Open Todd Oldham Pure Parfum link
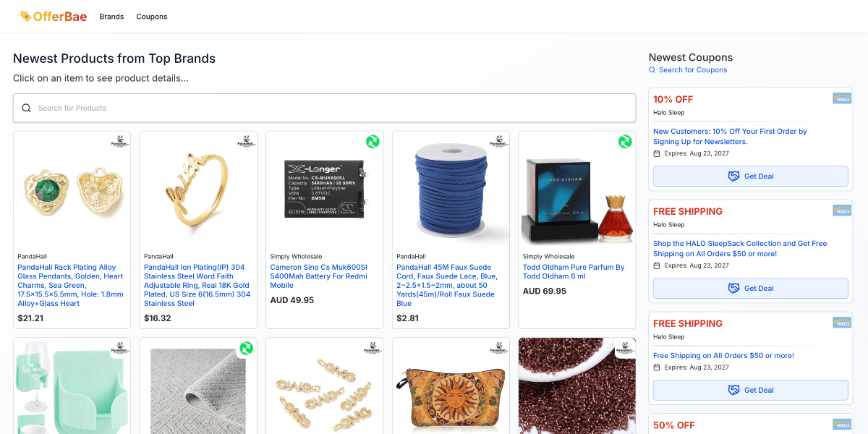 click(x=573, y=272)
